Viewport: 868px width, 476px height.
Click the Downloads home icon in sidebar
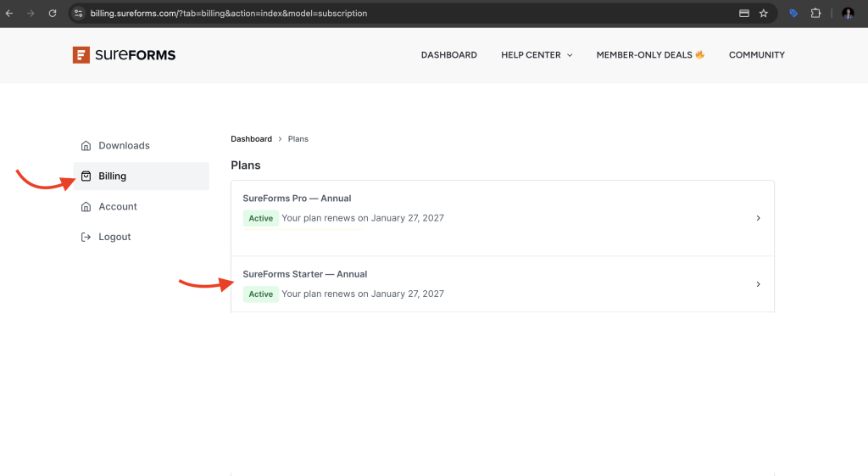(x=86, y=146)
